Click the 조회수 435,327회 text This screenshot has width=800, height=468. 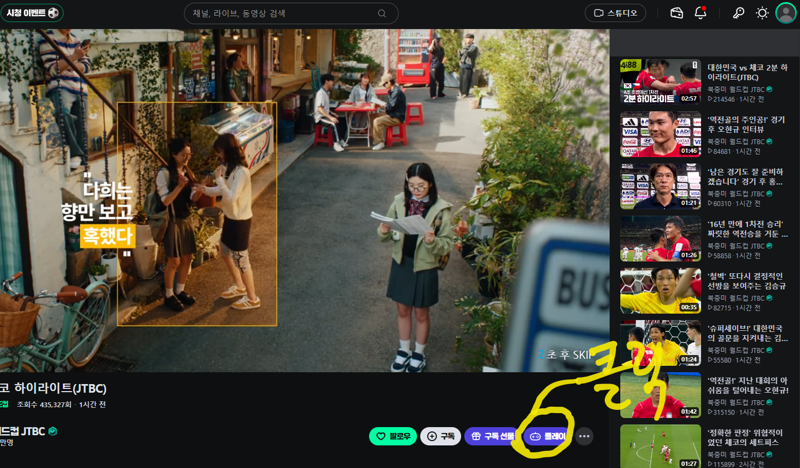point(44,404)
